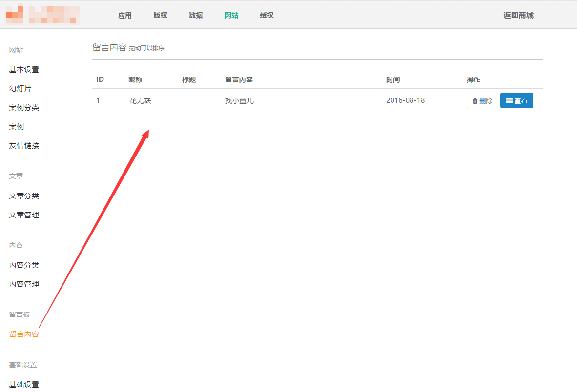This screenshot has width=577, height=392.
Task: Open 案例分类 in the sidebar
Action: click(24, 108)
